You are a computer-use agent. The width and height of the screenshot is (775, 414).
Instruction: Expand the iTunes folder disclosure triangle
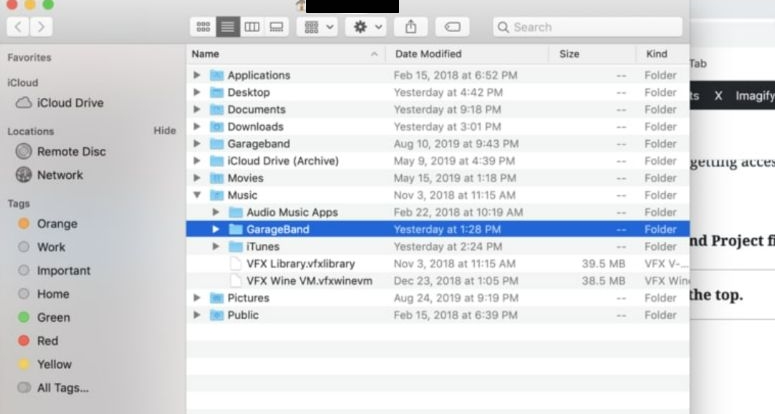coord(216,247)
